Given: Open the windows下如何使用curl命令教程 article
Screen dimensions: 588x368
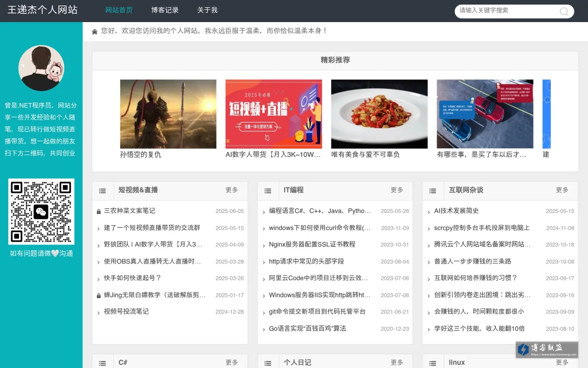Looking at the screenshot, I should [319, 228].
